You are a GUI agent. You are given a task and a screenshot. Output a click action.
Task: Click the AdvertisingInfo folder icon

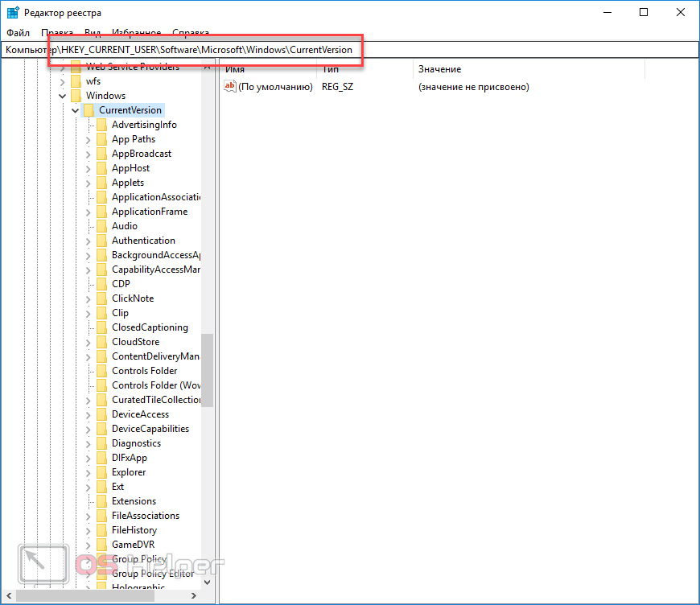pyautogui.click(x=101, y=125)
